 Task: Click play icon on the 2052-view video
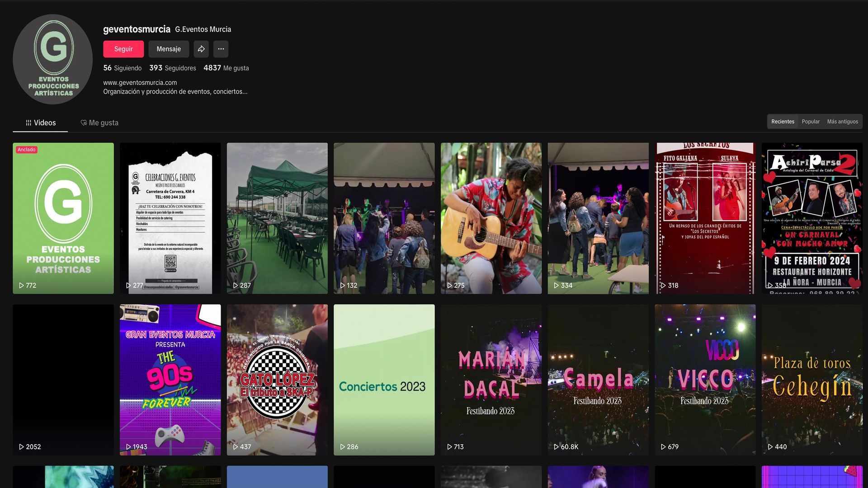point(21,447)
